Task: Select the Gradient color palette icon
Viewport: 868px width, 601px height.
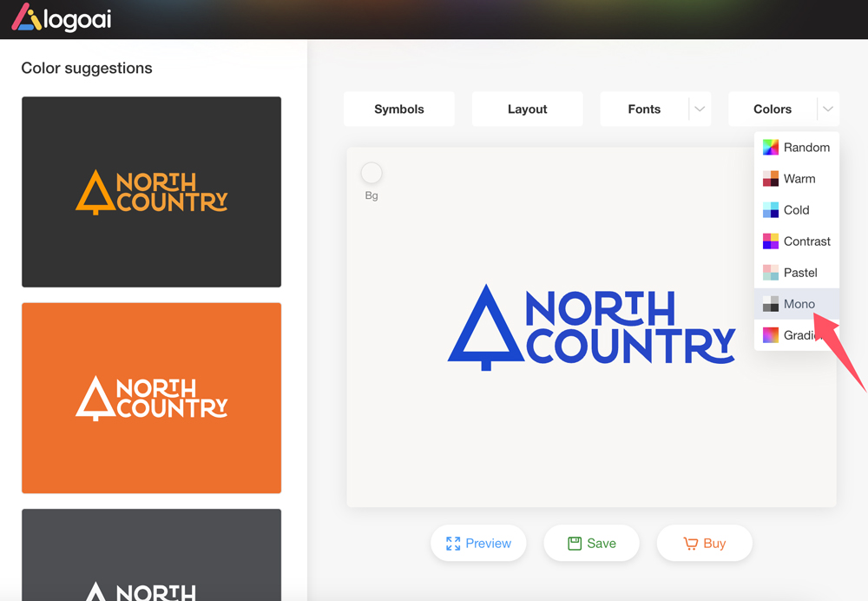Action: coord(771,335)
